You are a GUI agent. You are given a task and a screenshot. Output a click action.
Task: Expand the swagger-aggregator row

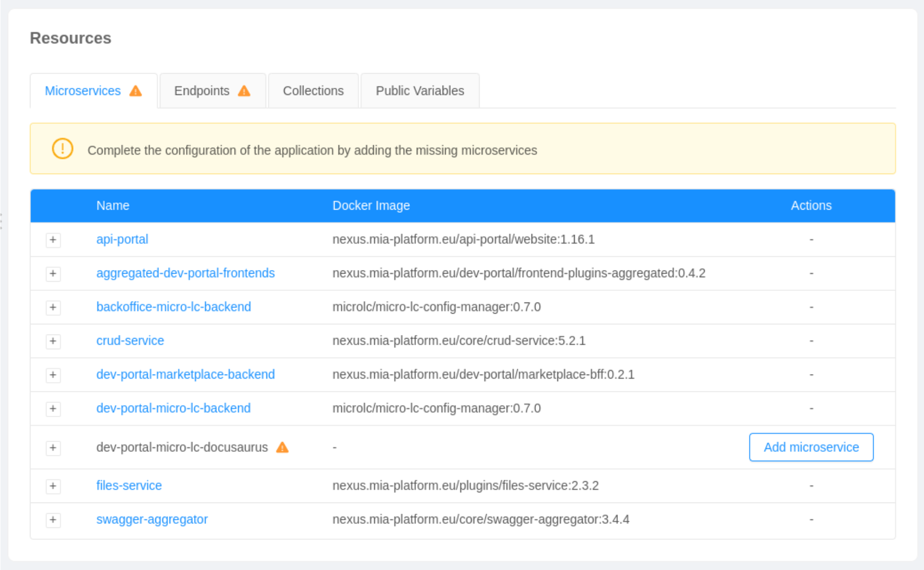coord(53,520)
